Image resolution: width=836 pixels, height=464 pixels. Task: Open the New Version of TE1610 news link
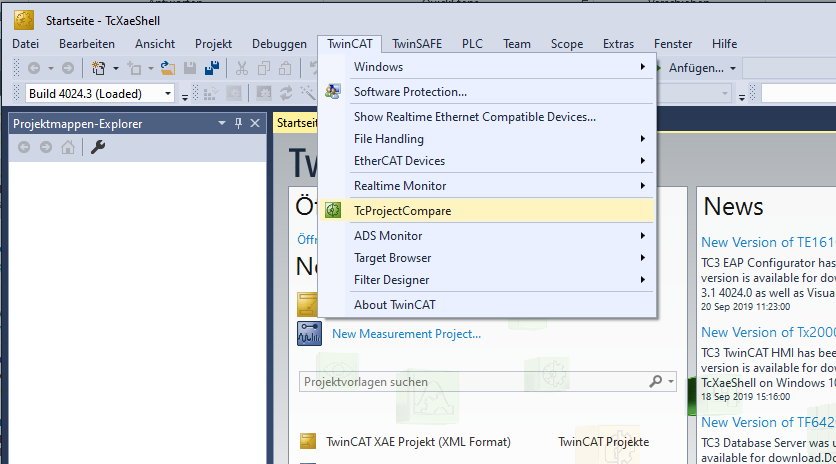(x=768, y=242)
